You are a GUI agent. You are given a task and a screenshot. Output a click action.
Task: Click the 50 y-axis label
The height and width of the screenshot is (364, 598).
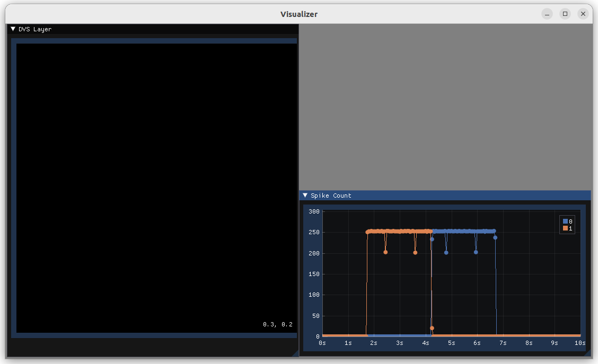[316, 316]
